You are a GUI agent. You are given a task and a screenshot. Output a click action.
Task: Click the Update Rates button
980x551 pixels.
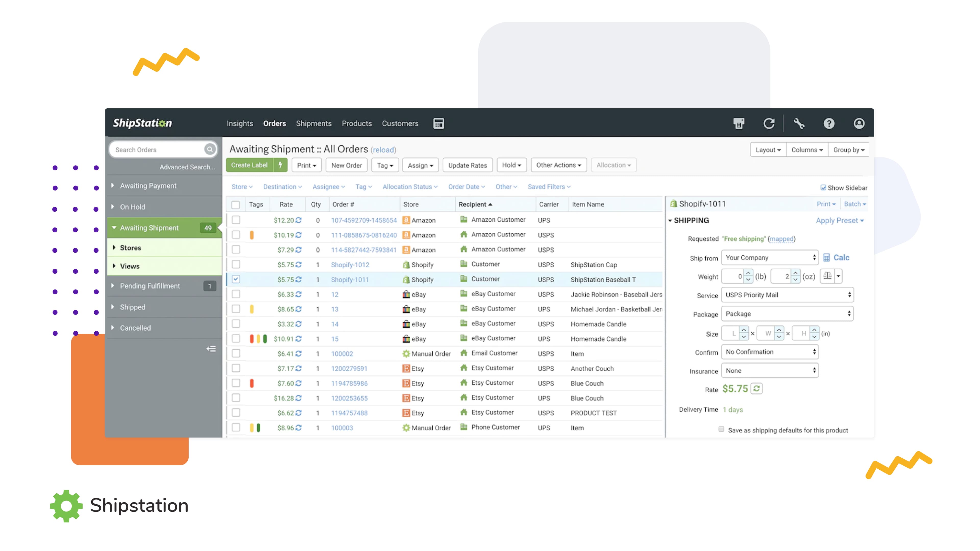pos(468,165)
